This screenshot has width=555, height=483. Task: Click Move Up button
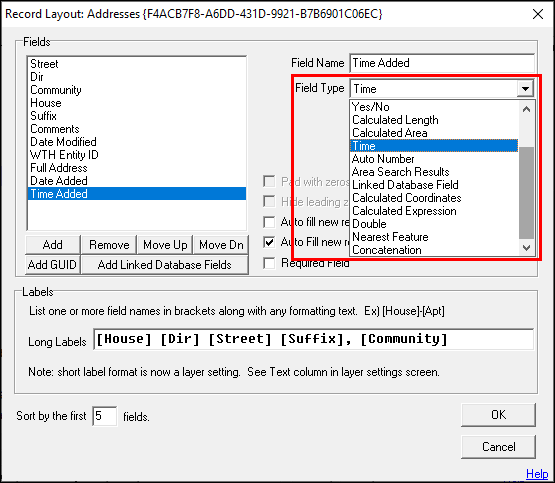pos(165,245)
